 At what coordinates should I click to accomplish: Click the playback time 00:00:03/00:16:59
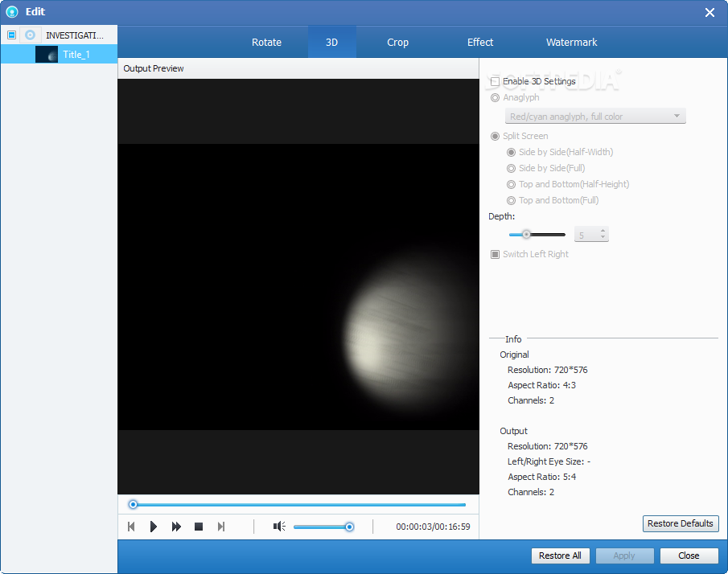pyautogui.click(x=433, y=527)
